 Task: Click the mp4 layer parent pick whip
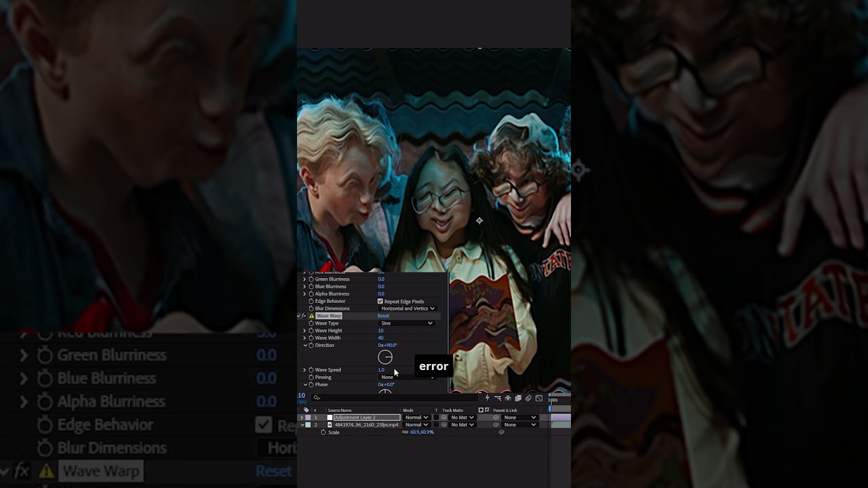click(496, 425)
